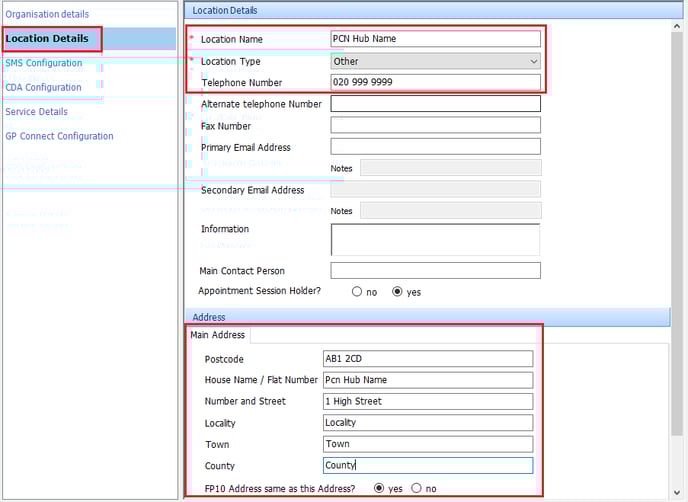Click the Primary Email Address field
The width and height of the screenshot is (688, 502).
(x=435, y=147)
